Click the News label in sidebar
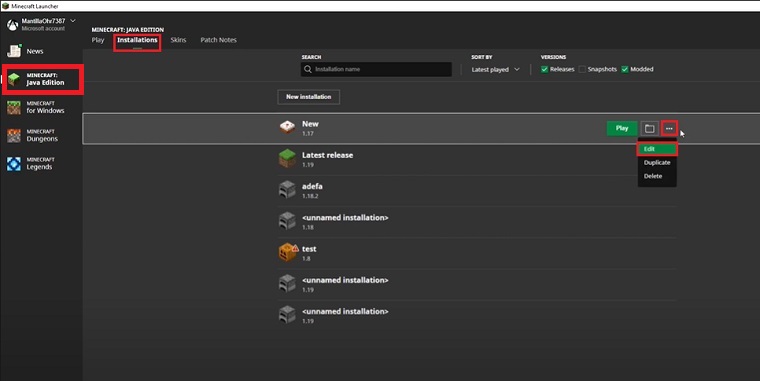760x381 pixels. pos(35,51)
